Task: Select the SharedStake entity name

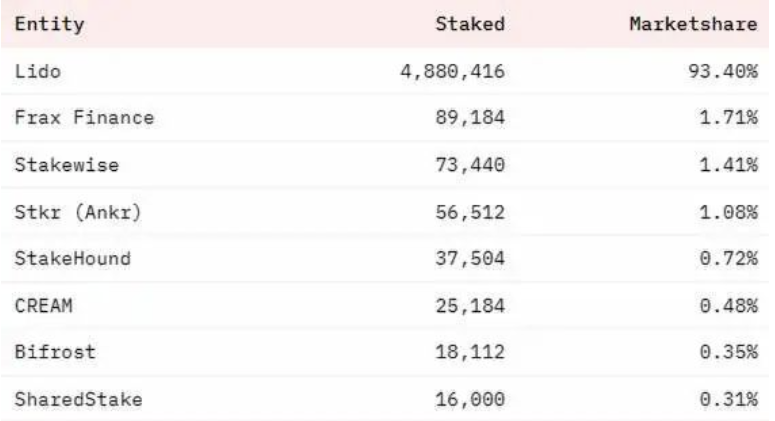Action: click(x=78, y=399)
